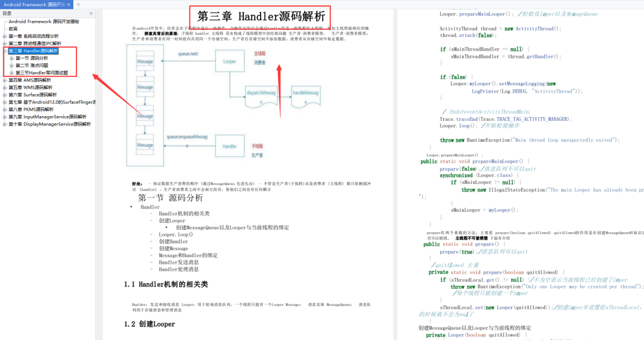The height and width of the screenshot is (340, 644).
Task: Go to 第二章 跨进程通信IPC解析
Action: pos(35,43)
